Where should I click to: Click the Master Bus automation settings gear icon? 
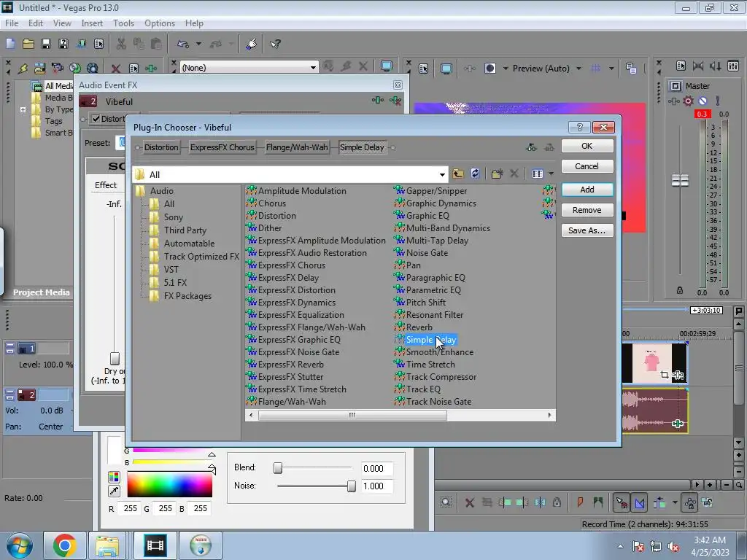(688, 101)
